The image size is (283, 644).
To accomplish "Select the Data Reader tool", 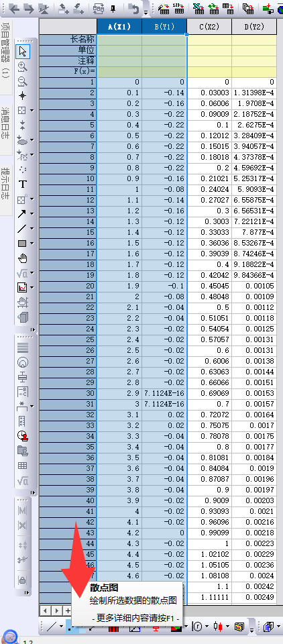I will [22, 111].
